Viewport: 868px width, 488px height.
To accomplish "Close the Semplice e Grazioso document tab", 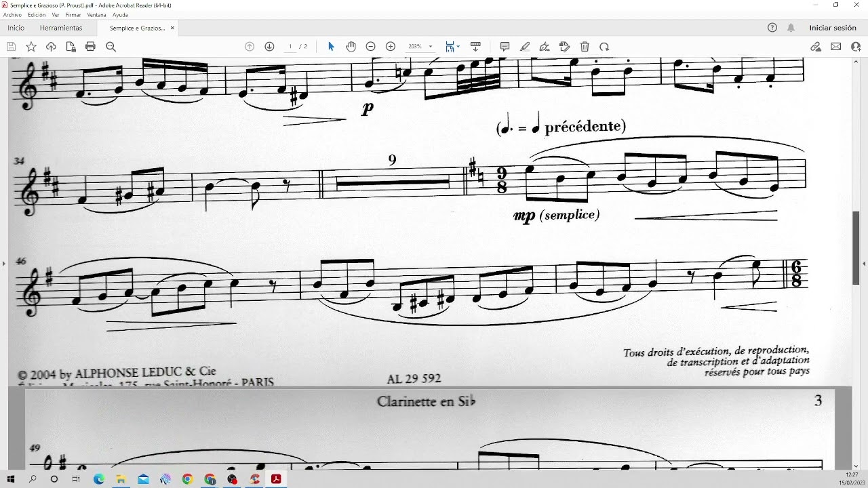I will (x=172, y=28).
